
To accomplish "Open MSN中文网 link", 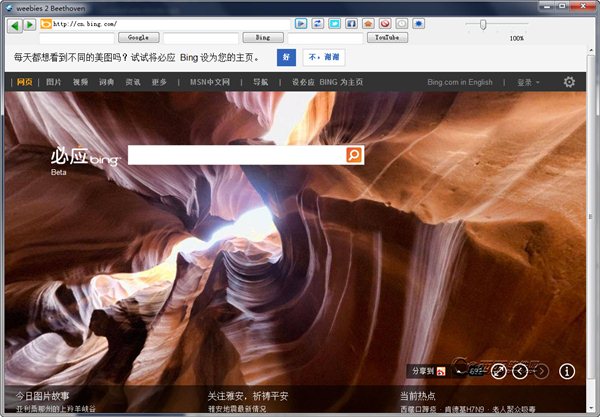I will pos(210,82).
